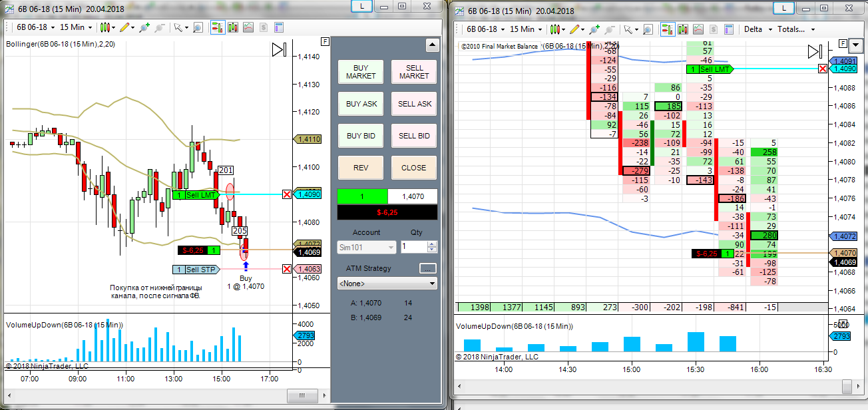Toggle Chart Trader panel icon in left chart window

[218, 27]
